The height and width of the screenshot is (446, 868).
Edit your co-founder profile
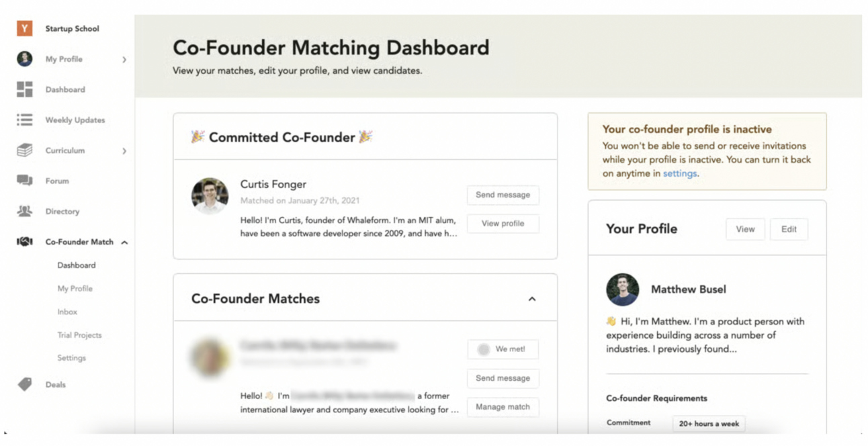(x=789, y=229)
